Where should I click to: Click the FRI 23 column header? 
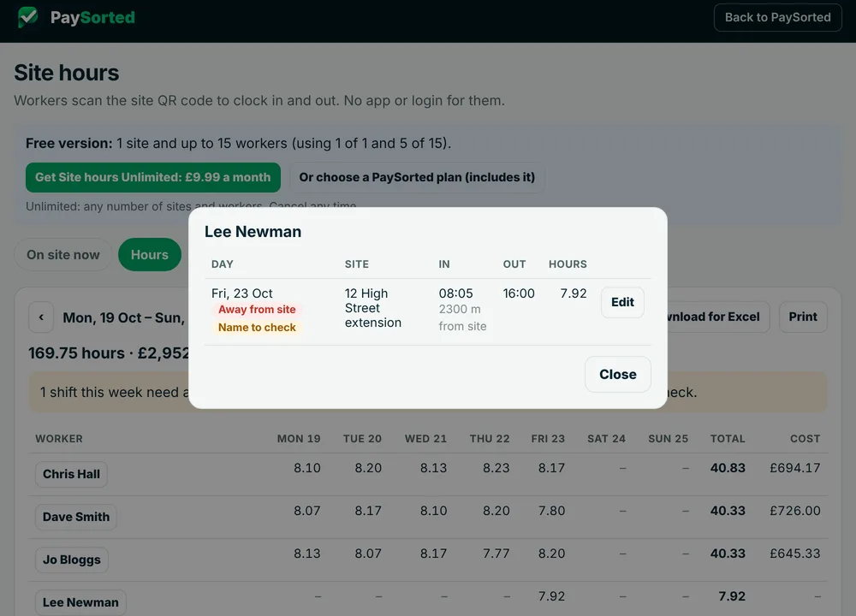548,439
